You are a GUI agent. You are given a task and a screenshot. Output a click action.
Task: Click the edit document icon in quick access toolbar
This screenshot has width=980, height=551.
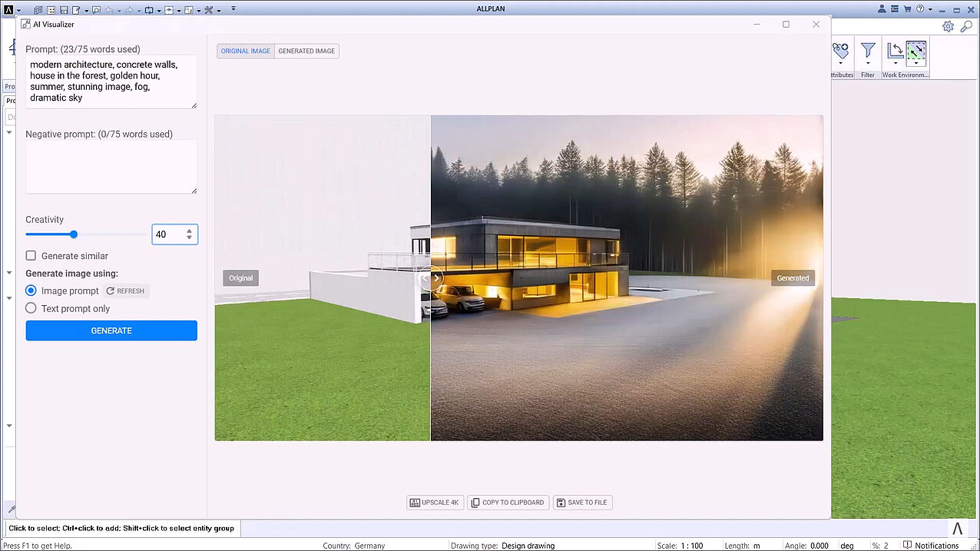76,10
